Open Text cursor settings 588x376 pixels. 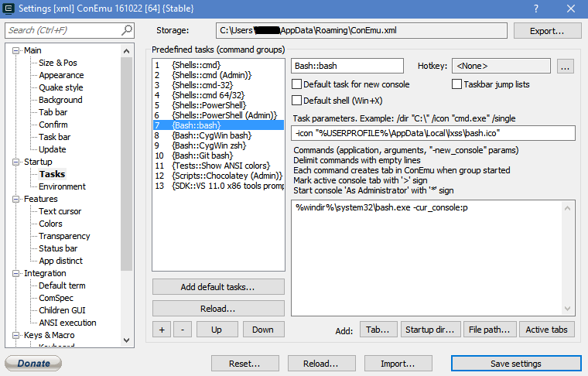[x=60, y=211]
